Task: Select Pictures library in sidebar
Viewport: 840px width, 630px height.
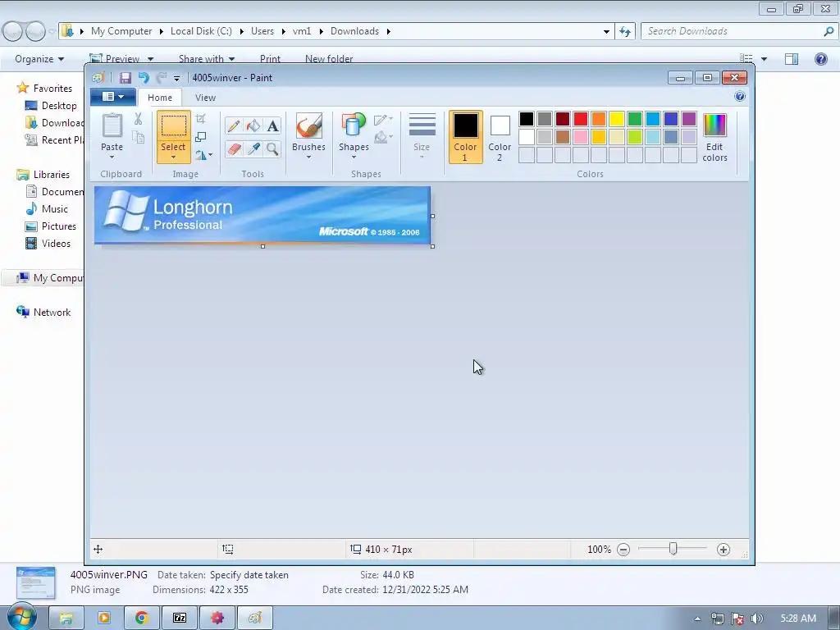Action: point(59,226)
